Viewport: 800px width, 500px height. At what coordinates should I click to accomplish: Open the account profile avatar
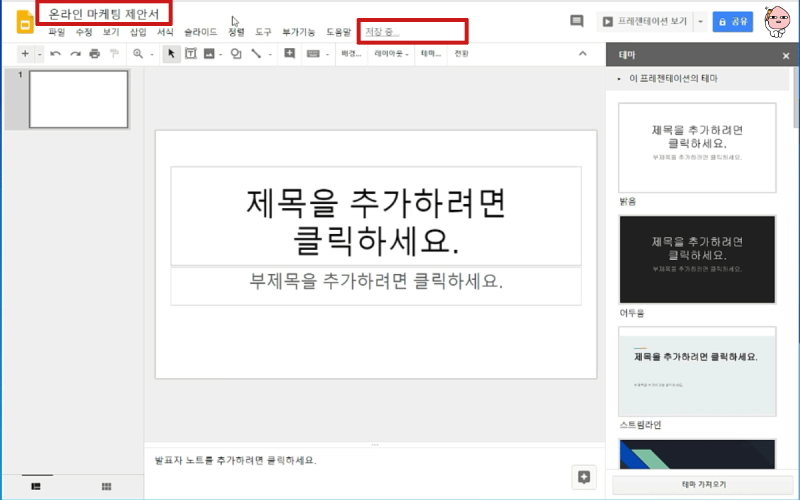(777, 21)
